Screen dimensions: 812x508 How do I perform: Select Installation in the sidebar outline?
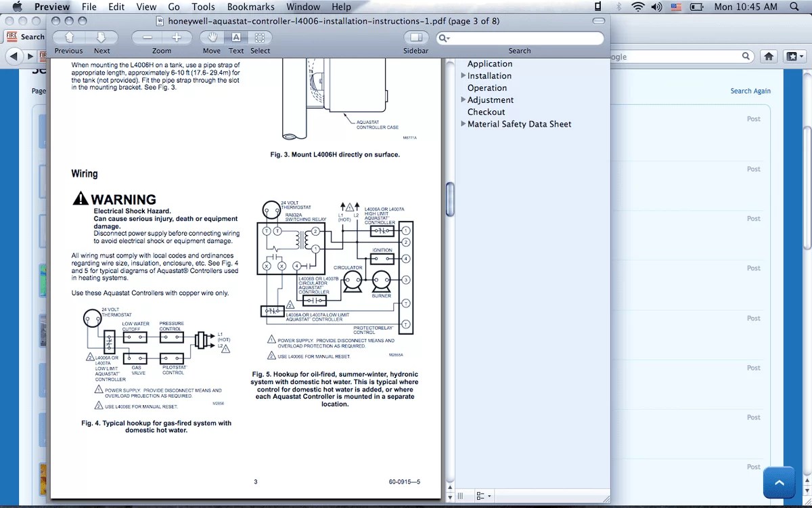click(x=489, y=76)
